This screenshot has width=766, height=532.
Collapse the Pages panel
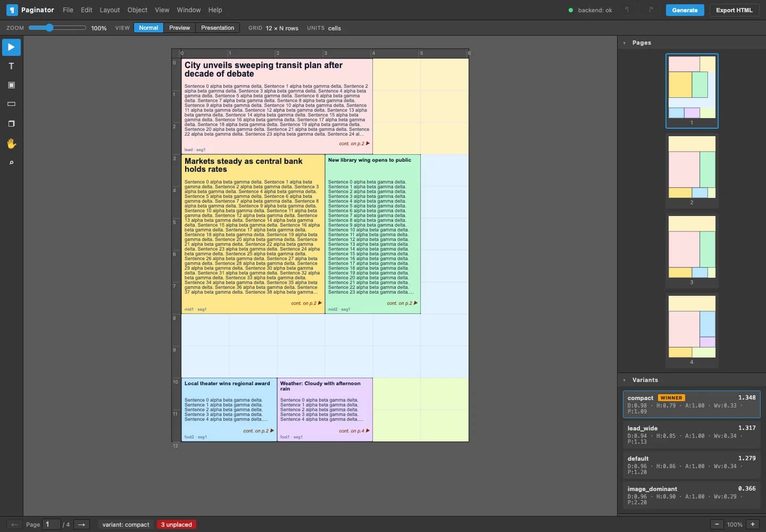pos(625,43)
